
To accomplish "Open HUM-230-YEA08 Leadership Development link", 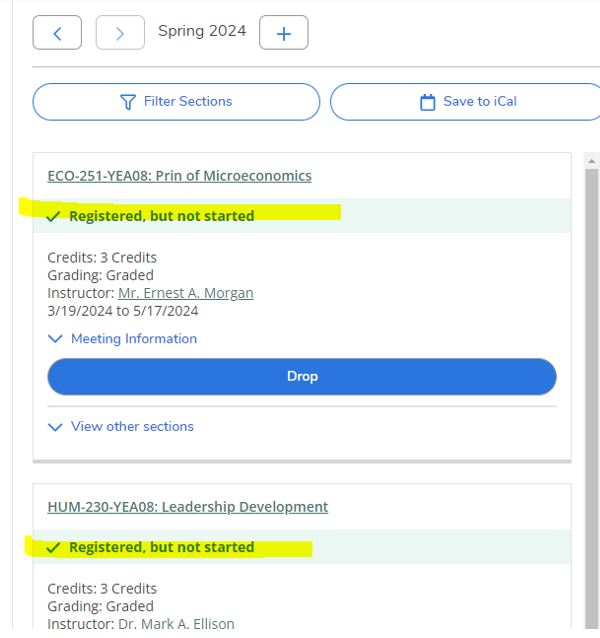I will [188, 507].
